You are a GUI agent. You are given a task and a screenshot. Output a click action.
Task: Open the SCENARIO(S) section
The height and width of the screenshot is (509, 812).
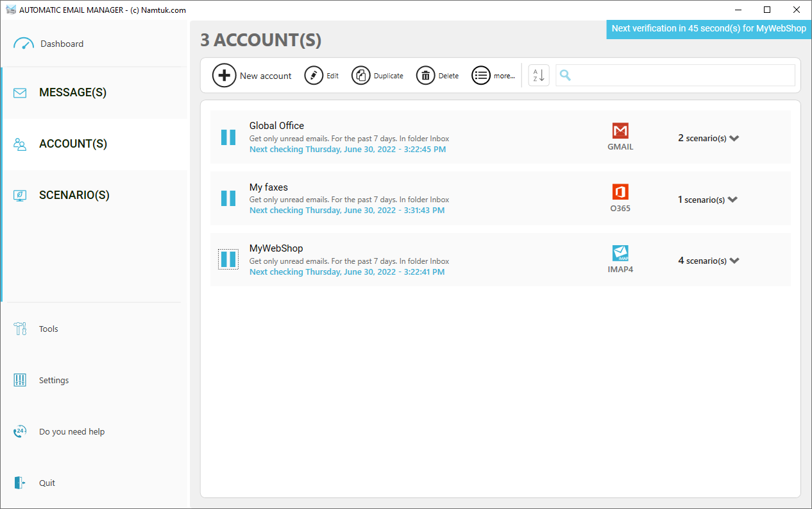(72, 194)
